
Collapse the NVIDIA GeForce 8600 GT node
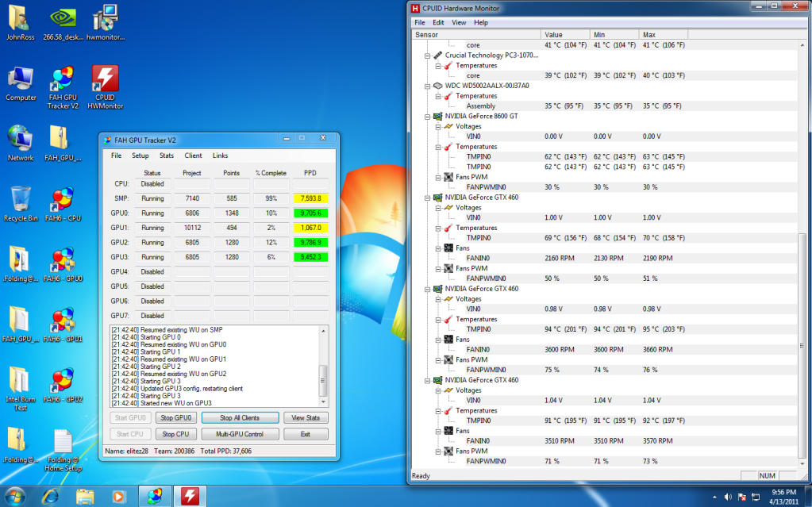pos(427,117)
